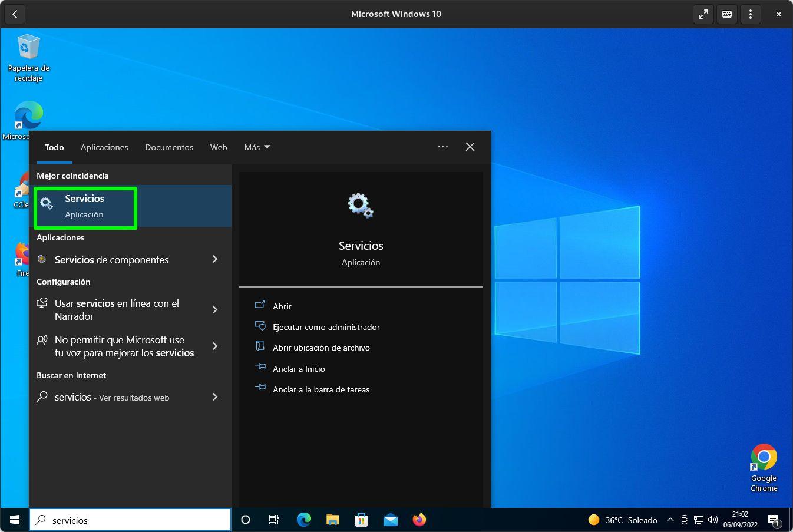Switch to the Web tab
The width and height of the screenshot is (793, 532).
click(x=219, y=147)
